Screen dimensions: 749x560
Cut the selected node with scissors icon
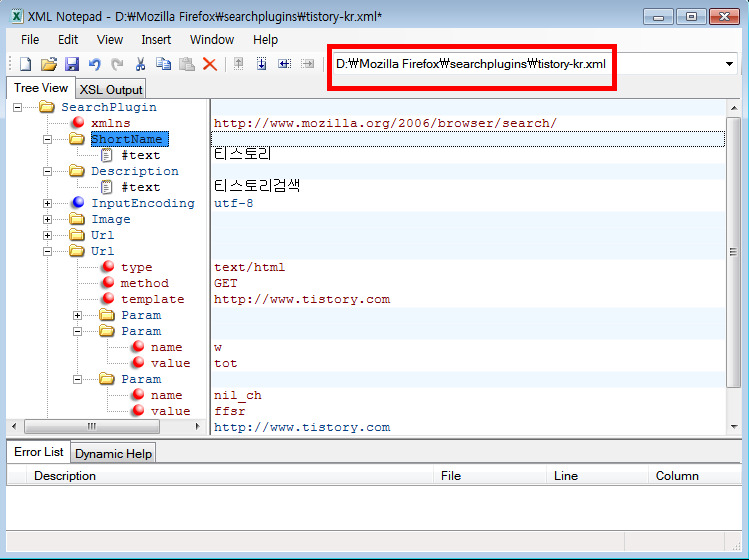[141, 64]
